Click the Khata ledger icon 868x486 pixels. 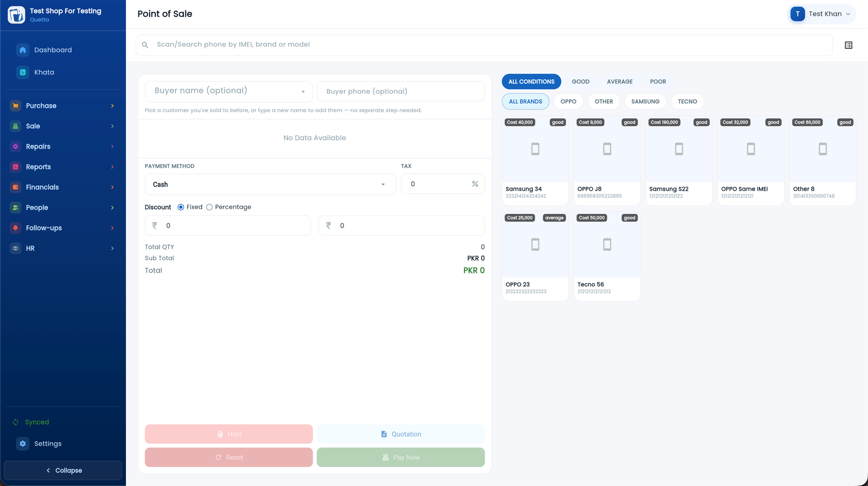point(23,72)
